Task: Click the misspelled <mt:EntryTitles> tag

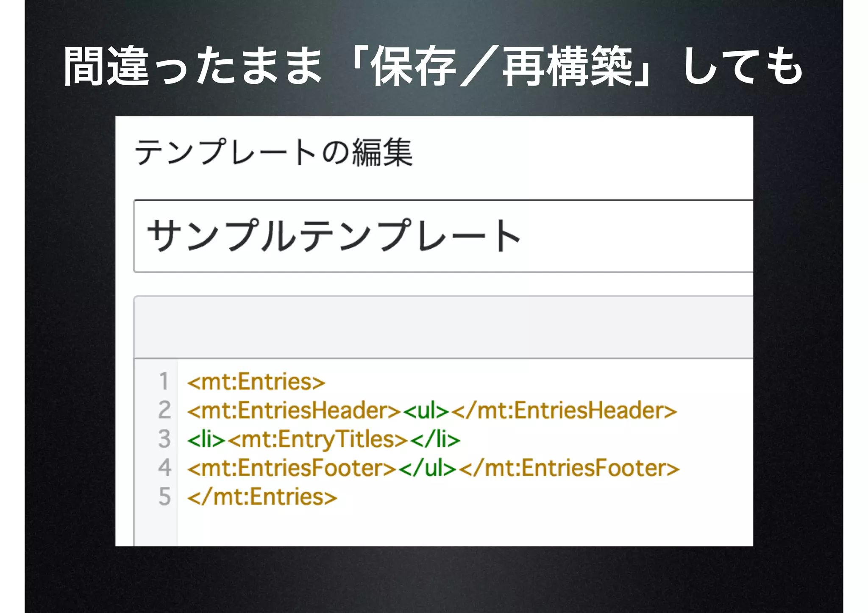Action: point(318,439)
